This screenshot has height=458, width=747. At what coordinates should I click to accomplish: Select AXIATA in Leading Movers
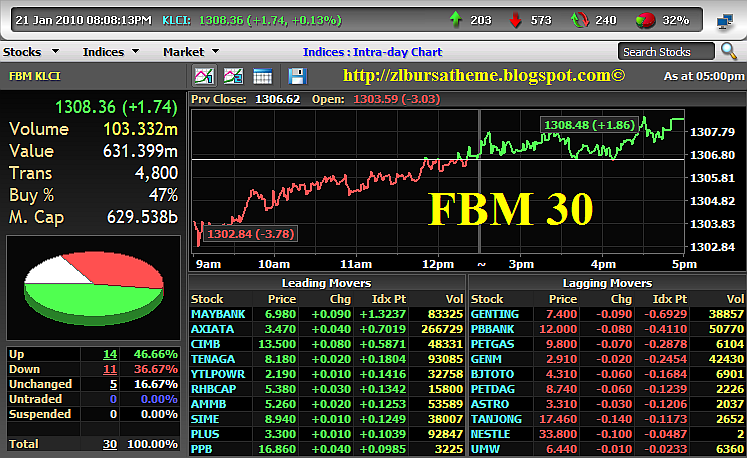point(212,329)
